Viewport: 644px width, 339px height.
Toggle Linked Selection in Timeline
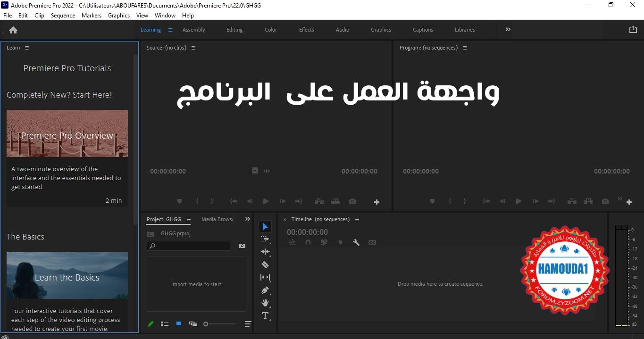tap(324, 242)
